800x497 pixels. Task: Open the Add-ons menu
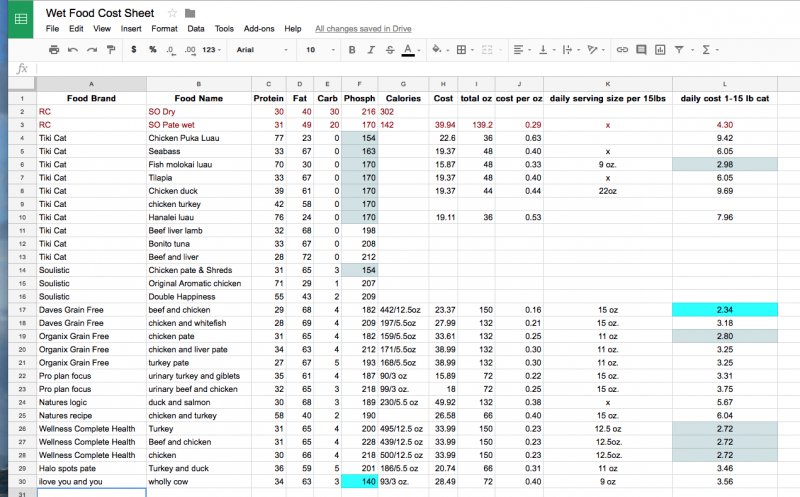258,29
